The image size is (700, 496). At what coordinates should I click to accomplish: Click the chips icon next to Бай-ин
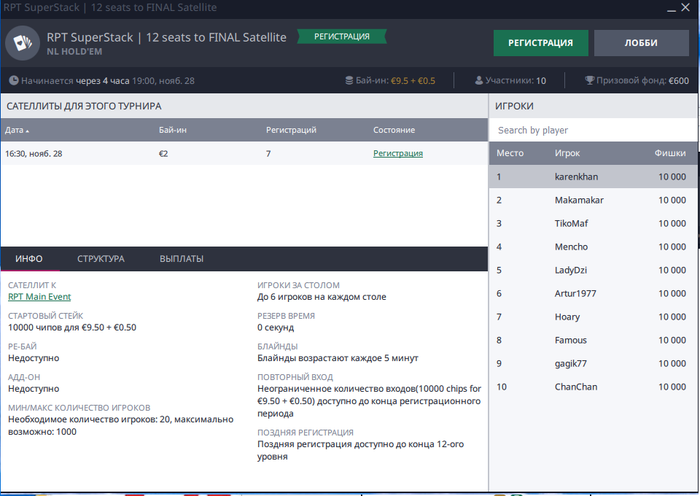tap(349, 80)
